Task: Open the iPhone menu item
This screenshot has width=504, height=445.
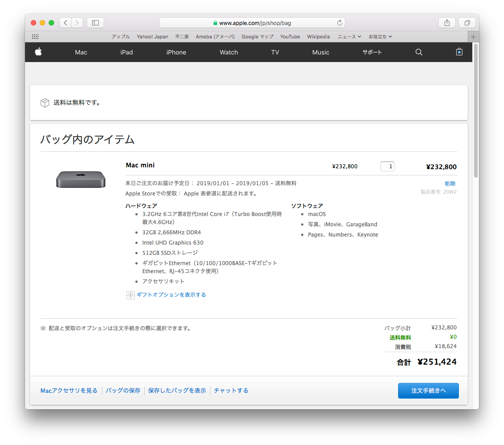Action: tap(176, 52)
